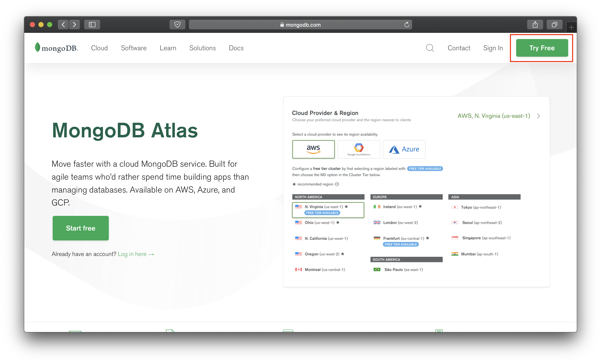Select Google Cloud Platform provider
This screenshot has height=364, width=601.
[x=359, y=149]
